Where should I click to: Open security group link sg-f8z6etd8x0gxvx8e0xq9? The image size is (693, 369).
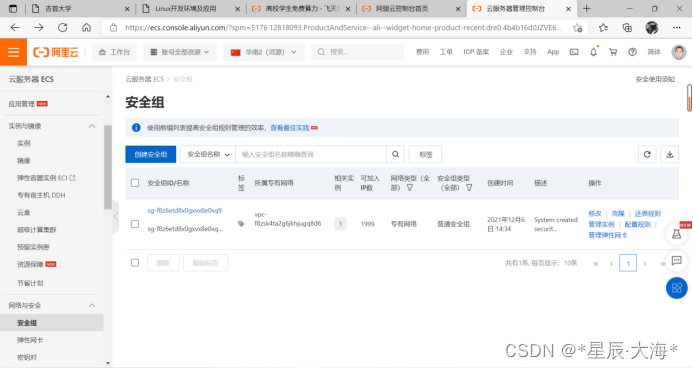(x=184, y=210)
